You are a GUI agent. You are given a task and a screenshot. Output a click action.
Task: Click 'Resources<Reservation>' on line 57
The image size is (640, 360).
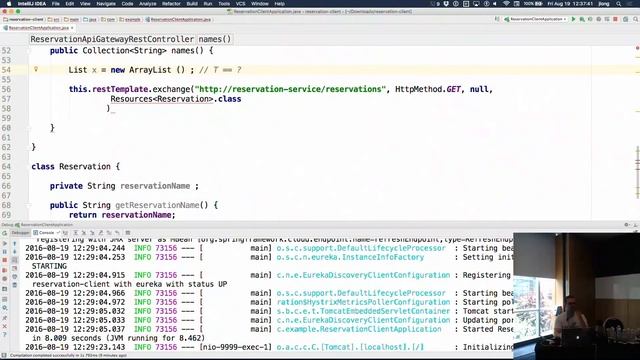click(162, 99)
